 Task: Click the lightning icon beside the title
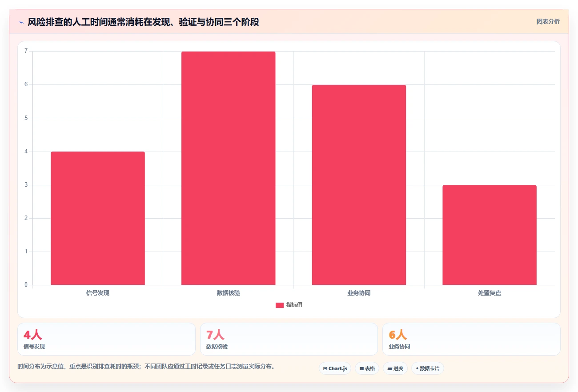pos(21,22)
